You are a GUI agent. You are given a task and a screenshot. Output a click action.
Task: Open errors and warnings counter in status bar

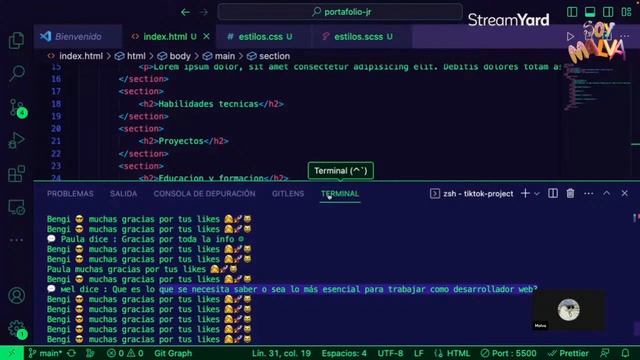click(x=125, y=353)
